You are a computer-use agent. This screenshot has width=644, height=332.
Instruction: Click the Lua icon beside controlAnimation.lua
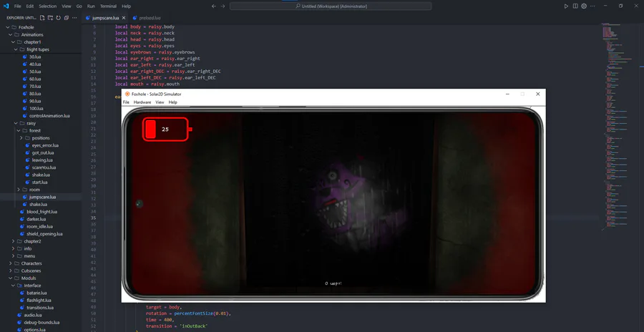coord(25,116)
